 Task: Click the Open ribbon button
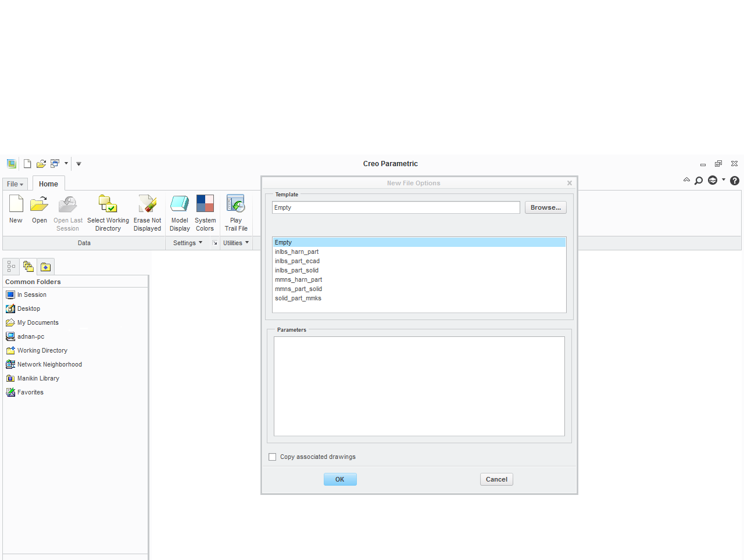pos(40,209)
